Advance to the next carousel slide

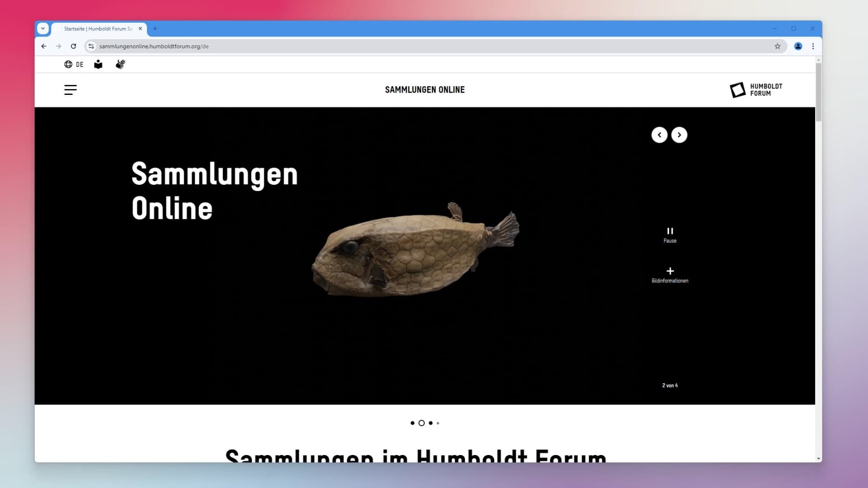[x=679, y=135]
